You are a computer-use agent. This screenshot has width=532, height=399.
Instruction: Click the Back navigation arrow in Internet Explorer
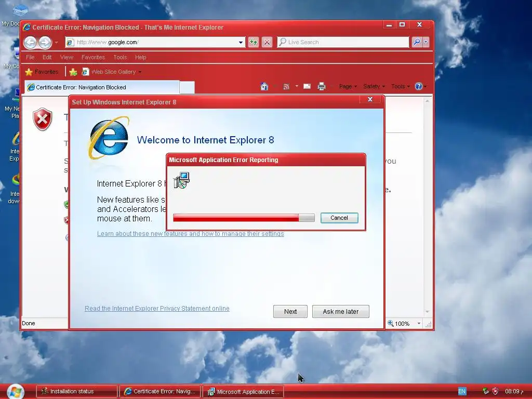[31, 43]
